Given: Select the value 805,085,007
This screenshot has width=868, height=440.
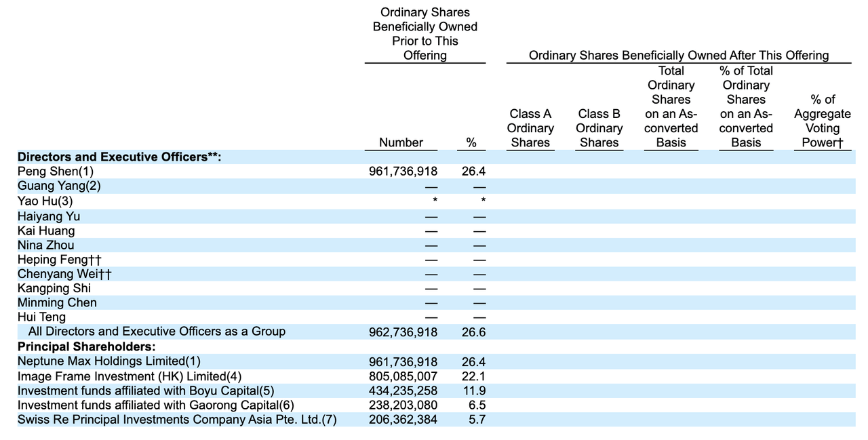Looking at the screenshot, I should click(403, 376).
